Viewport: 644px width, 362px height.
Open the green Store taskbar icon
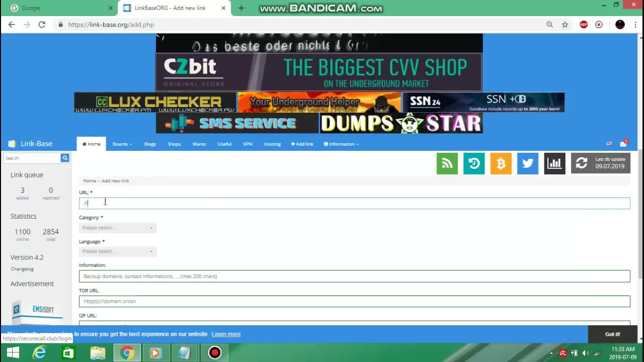68,352
